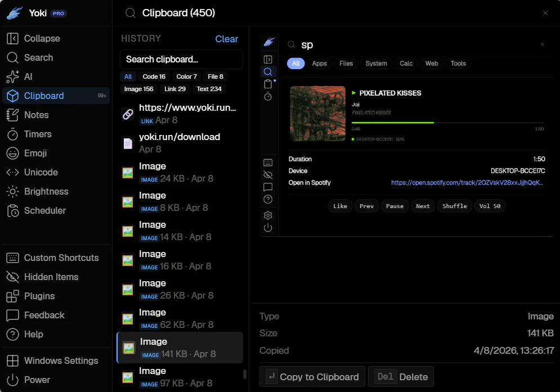
Task: Select the 14 KB image entry
Action: [180, 231]
